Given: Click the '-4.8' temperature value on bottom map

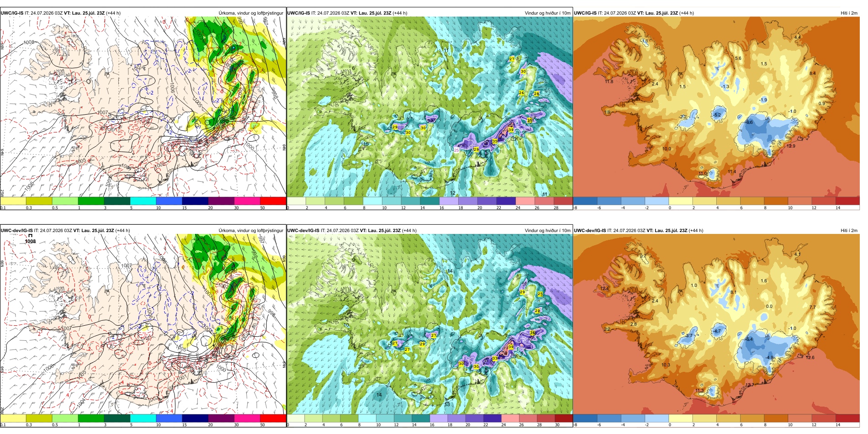Looking at the screenshot, I should (x=770, y=358).
